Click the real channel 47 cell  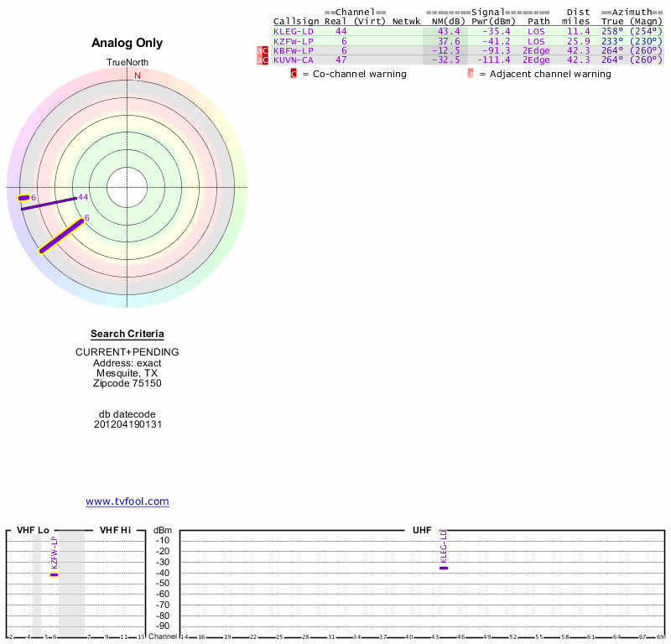(341, 60)
